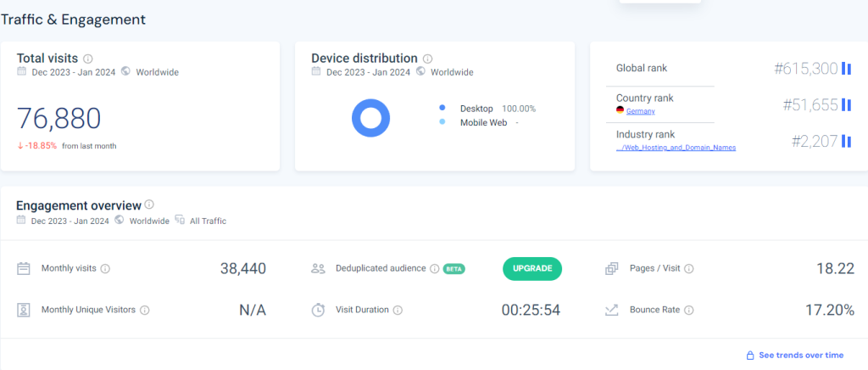Click info icon next to Total visits
This screenshot has width=868, height=370.
click(88, 59)
